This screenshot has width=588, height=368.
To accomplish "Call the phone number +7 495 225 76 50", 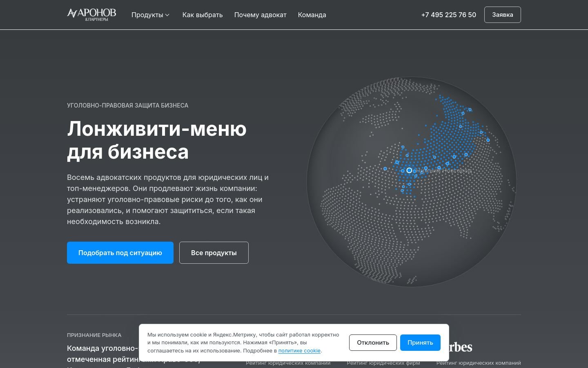I will click(449, 15).
